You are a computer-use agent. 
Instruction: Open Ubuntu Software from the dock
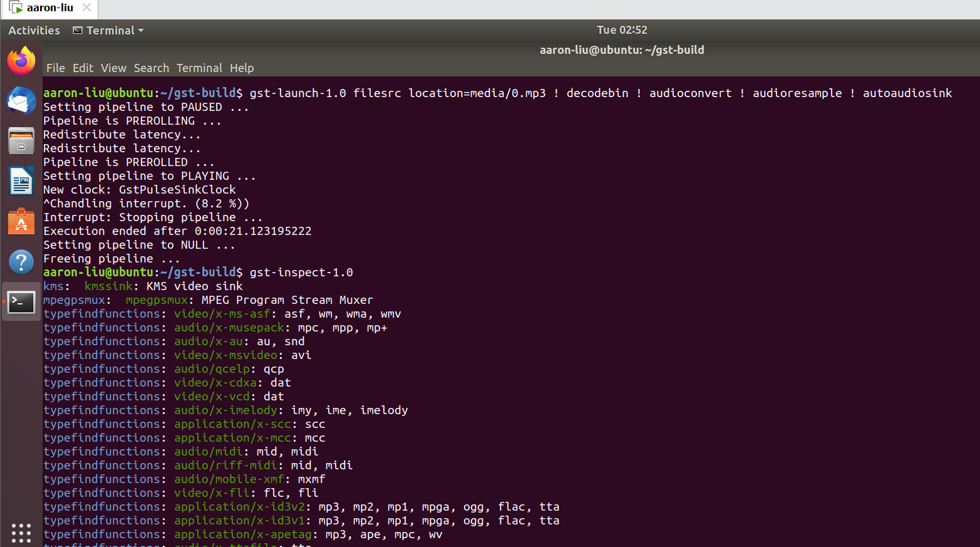tap(21, 221)
